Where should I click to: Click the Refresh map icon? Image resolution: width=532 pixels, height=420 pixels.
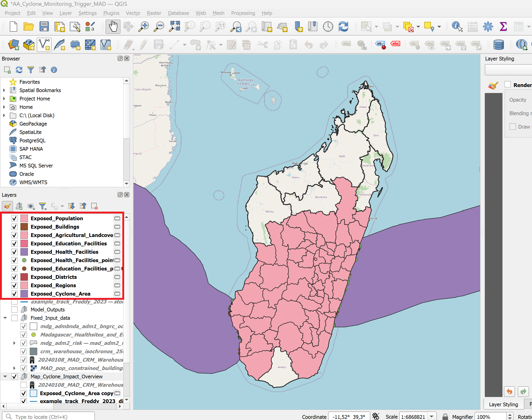point(343,26)
